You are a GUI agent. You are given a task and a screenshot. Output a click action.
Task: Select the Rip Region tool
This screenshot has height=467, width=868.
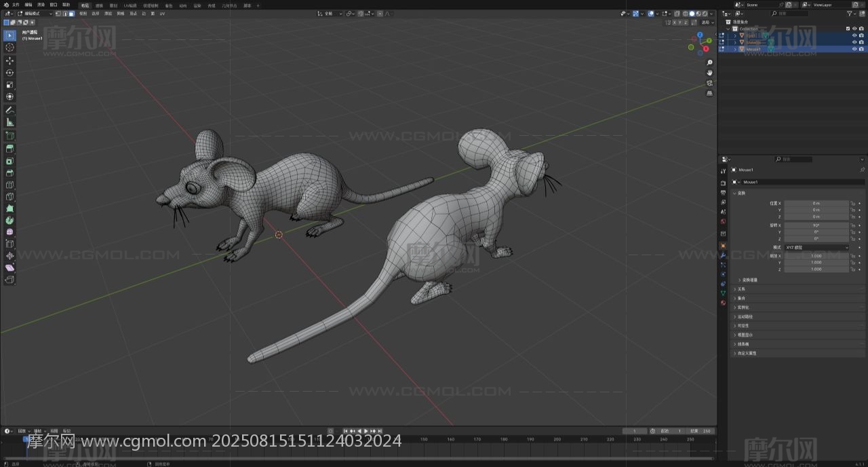point(9,279)
